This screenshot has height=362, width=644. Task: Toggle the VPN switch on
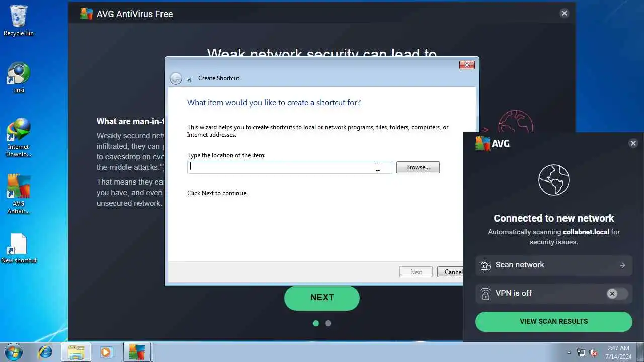click(x=617, y=294)
